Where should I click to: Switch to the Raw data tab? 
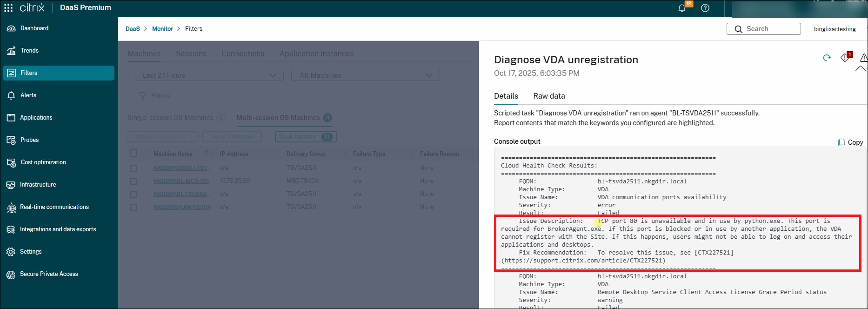[x=549, y=96]
